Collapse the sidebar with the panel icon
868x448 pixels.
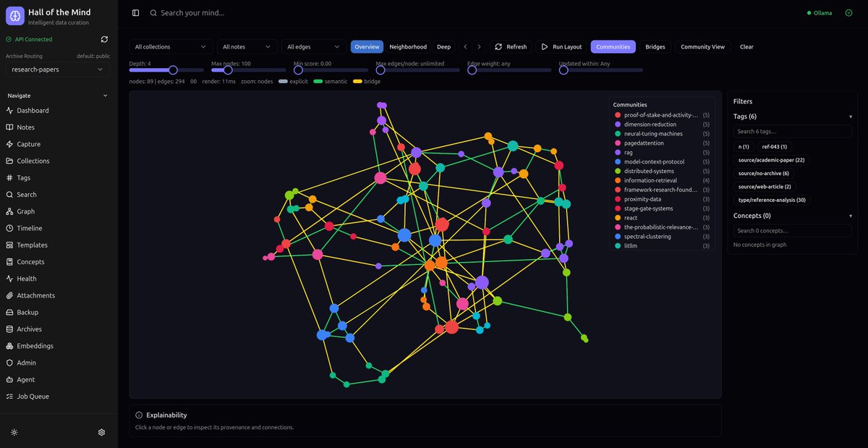click(x=135, y=13)
